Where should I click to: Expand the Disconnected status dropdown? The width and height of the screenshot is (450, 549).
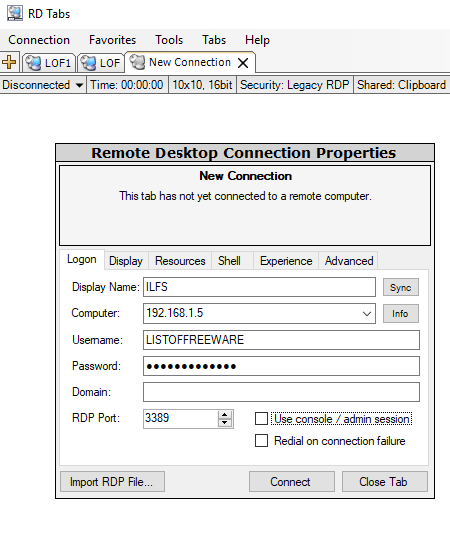click(79, 85)
